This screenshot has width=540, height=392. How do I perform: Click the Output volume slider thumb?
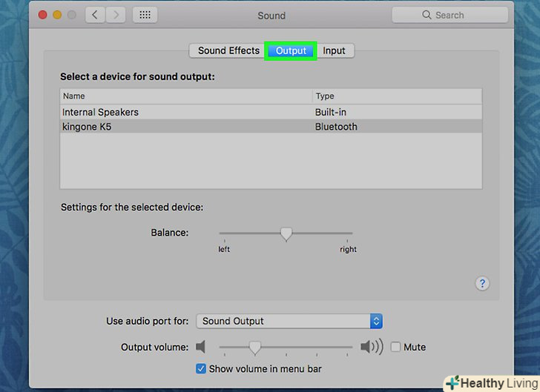(x=255, y=348)
